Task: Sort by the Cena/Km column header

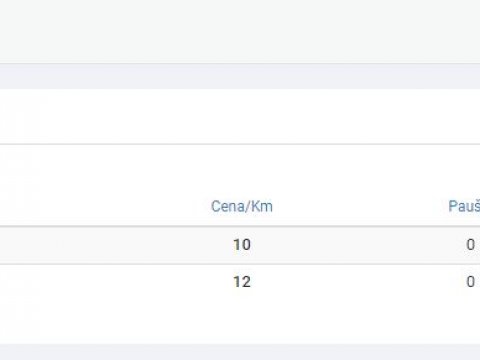Action: pyautogui.click(x=242, y=206)
